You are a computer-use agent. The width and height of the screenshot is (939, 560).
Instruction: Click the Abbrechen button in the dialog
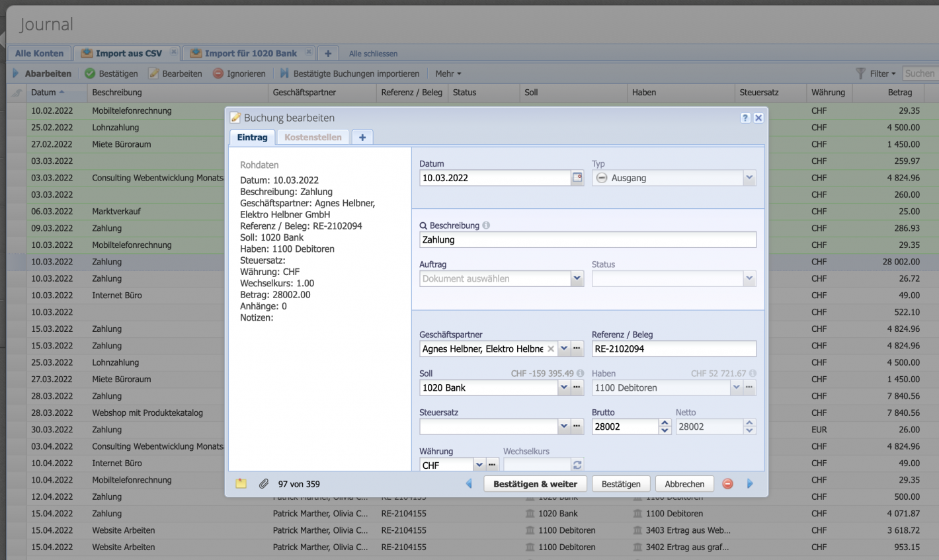tap(684, 483)
